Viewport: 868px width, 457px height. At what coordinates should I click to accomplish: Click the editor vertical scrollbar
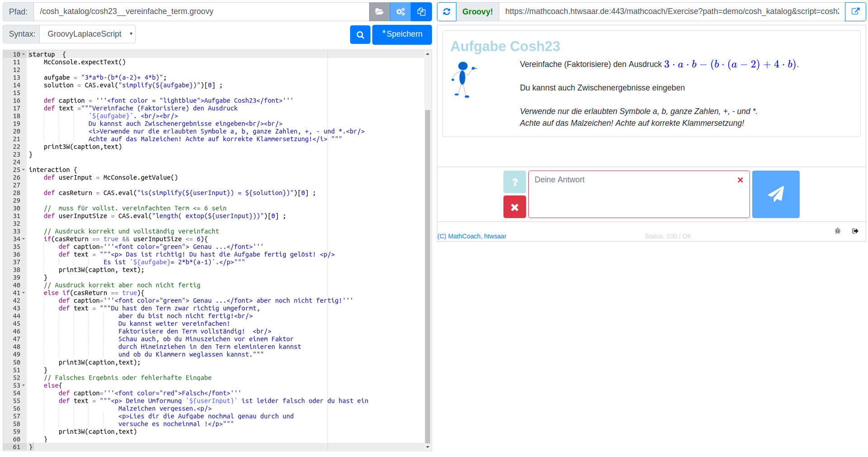[427, 271]
